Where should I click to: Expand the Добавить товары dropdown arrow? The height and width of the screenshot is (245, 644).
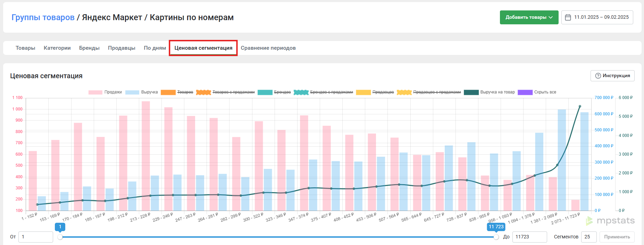[551, 17]
